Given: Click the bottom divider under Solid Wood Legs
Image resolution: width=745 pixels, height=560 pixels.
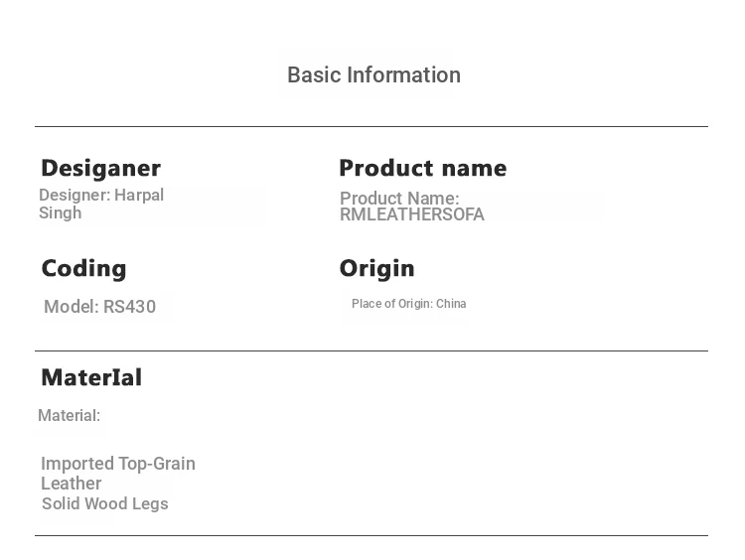Looking at the screenshot, I should click(x=372, y=536).
